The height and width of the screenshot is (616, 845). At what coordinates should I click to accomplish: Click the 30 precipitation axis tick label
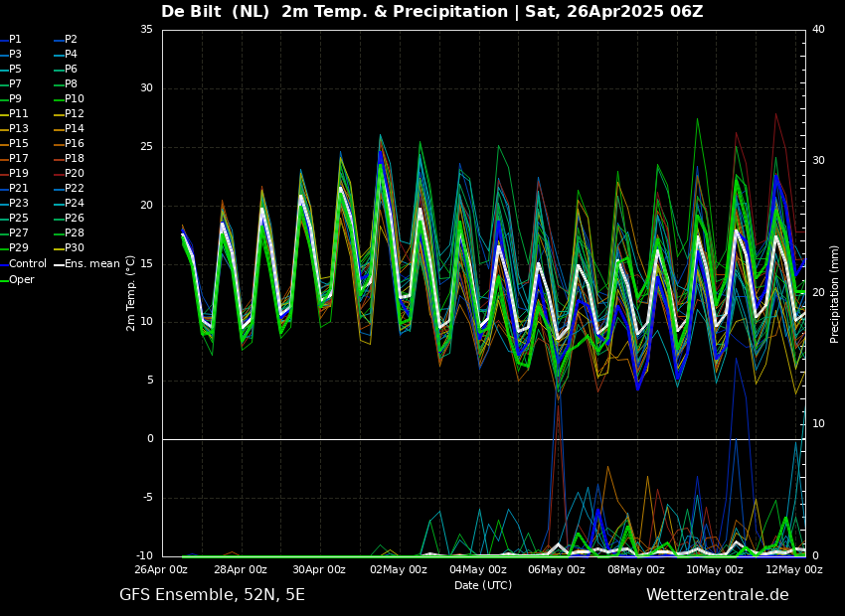818,161
